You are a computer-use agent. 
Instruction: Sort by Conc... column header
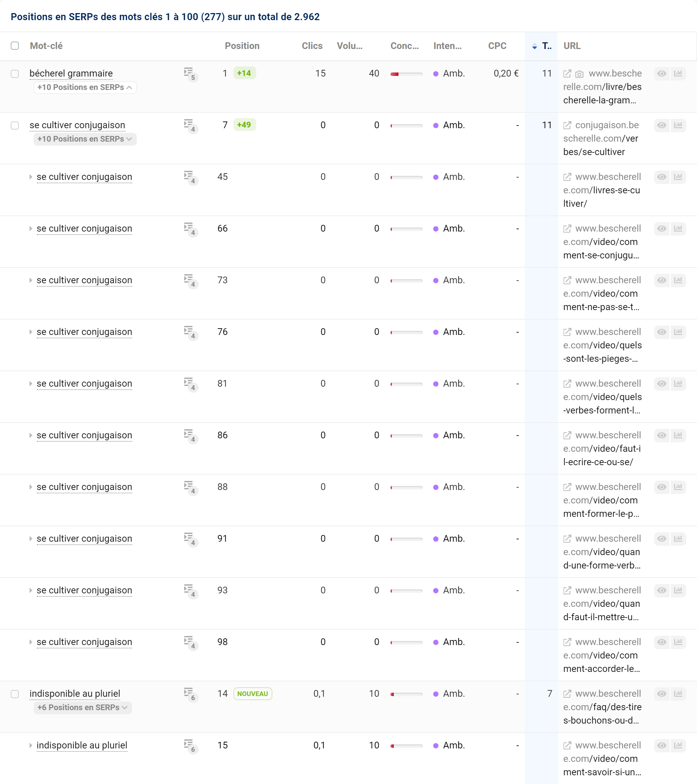point(405,46)
